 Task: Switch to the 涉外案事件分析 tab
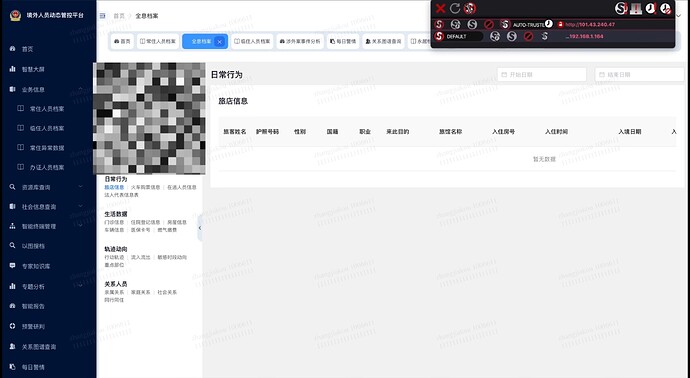point(300,41)
